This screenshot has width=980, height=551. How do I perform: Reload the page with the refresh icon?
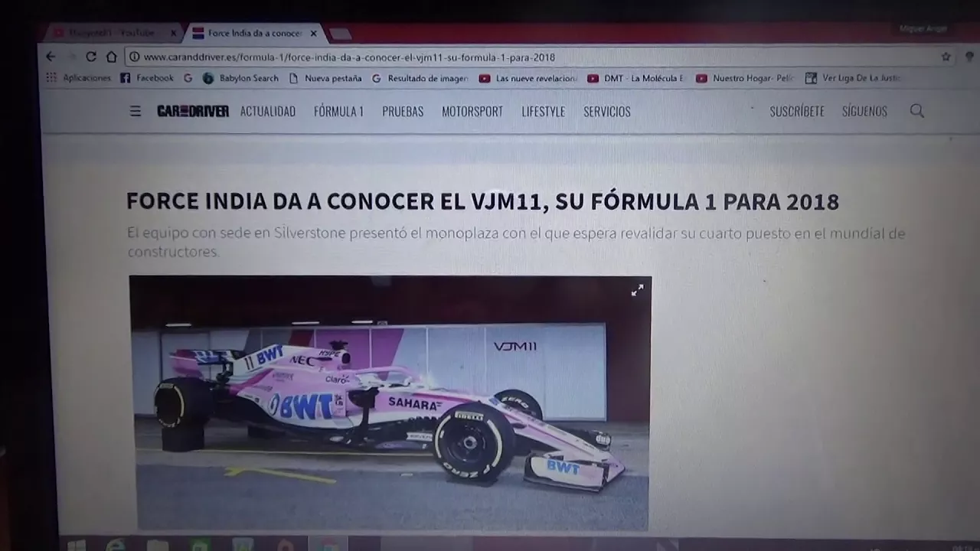(x=91, y=57)
